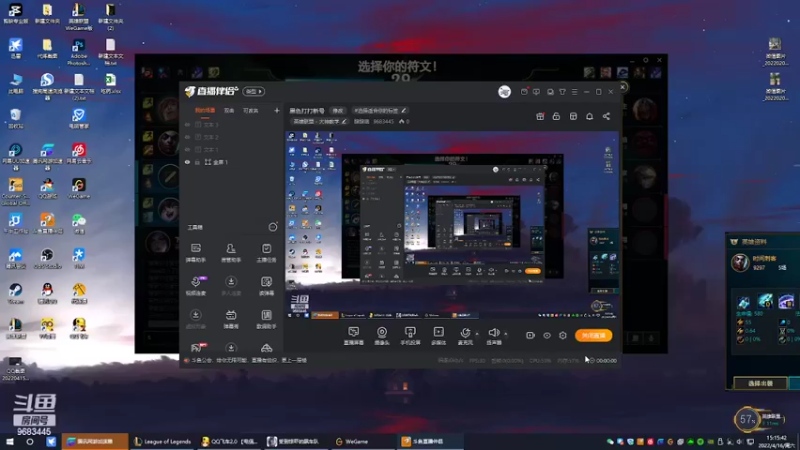The image size is (800, 450).
Task: Expand the microphone options arrow
Action: click(x=477, y=334)
